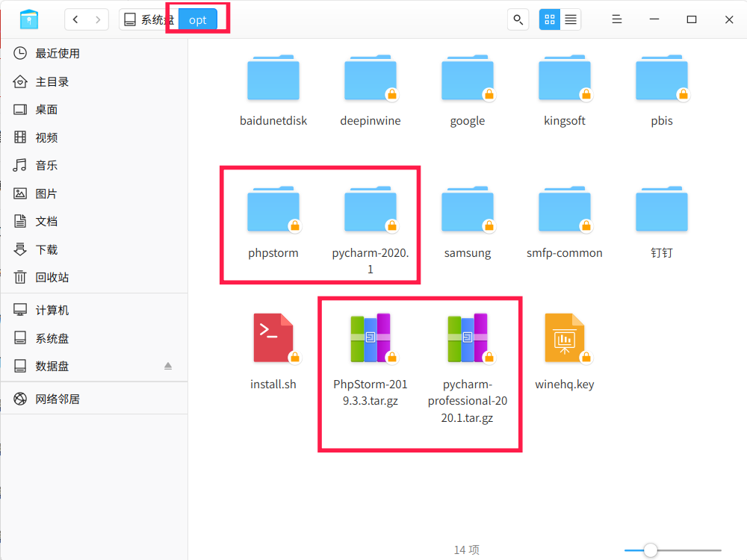Switch to list view
747x560 pixels.
pos(571,19)
